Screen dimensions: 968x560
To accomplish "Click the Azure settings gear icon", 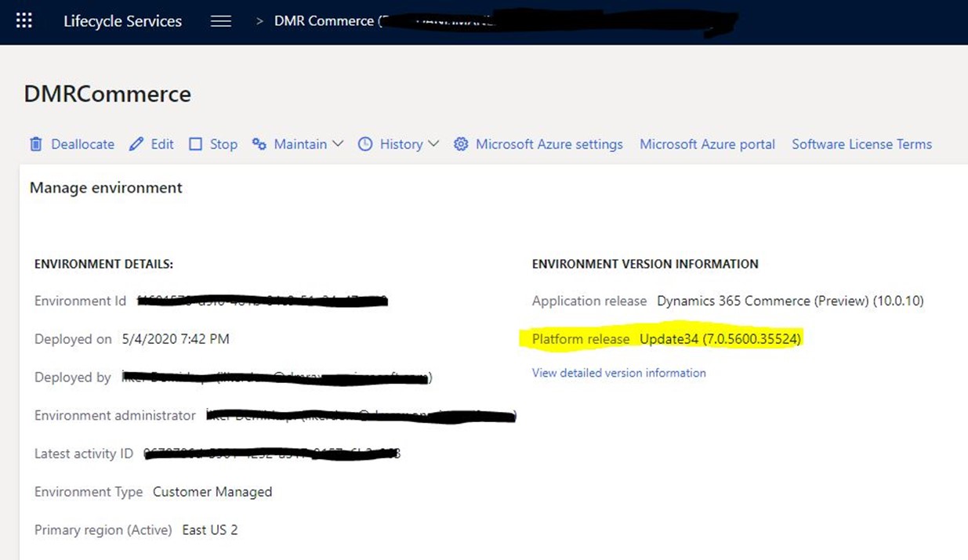I will pos(461,144).
